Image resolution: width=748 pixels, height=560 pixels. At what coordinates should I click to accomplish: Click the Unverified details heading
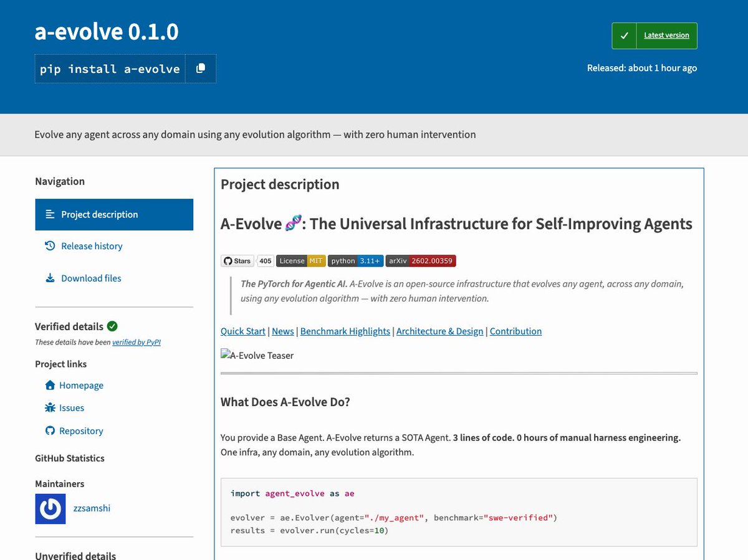click(75, 556)
